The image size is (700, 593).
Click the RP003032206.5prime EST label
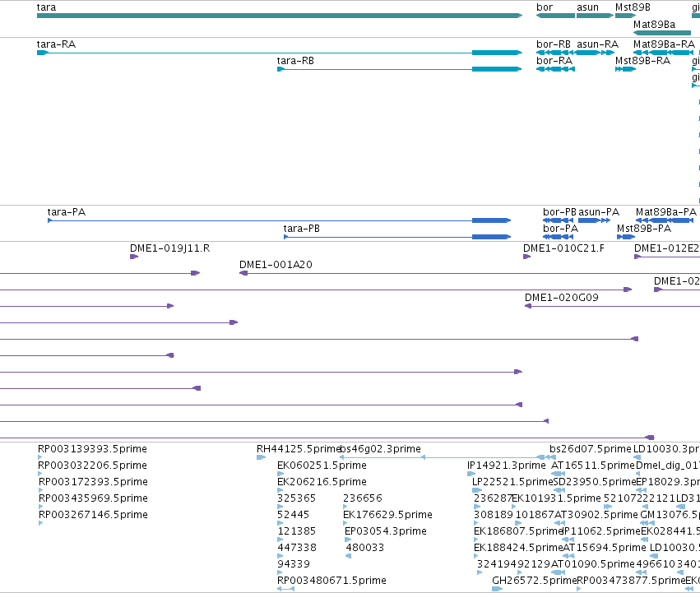tap(92, 466)
